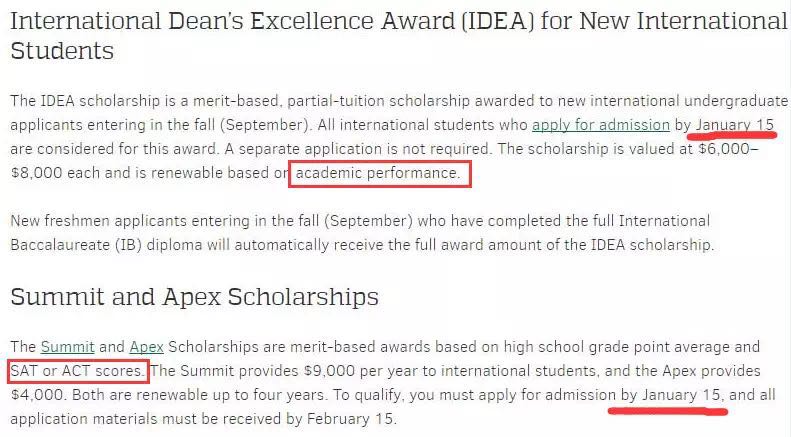Click the red-boxed "academic performance." text

coord(379,174)
